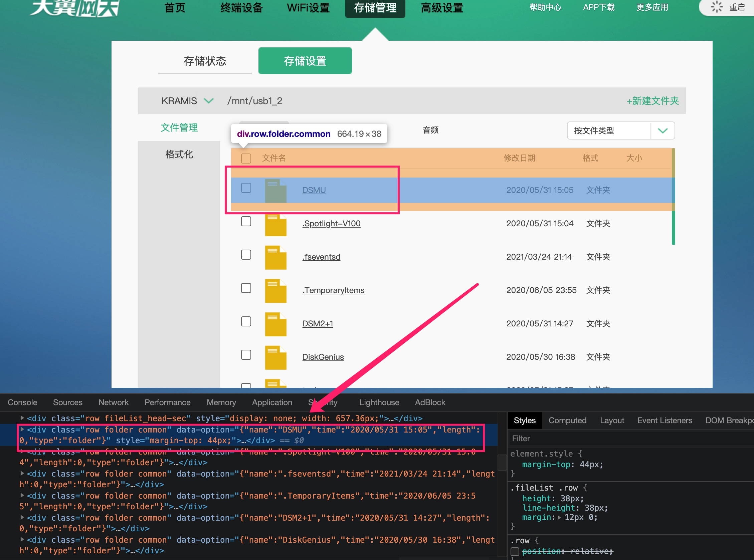Open the APP下载 link

pos(599,7)
